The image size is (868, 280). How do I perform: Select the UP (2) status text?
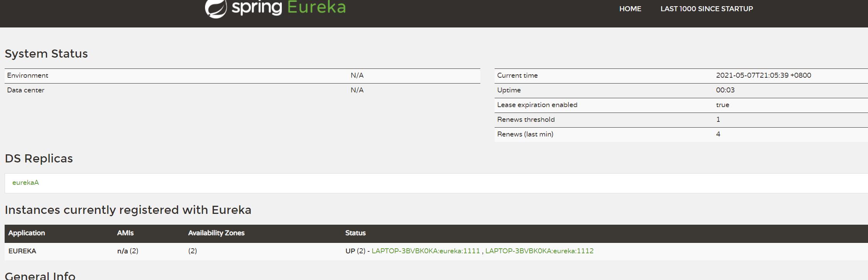pyautogui.click(x=355, y=251)
